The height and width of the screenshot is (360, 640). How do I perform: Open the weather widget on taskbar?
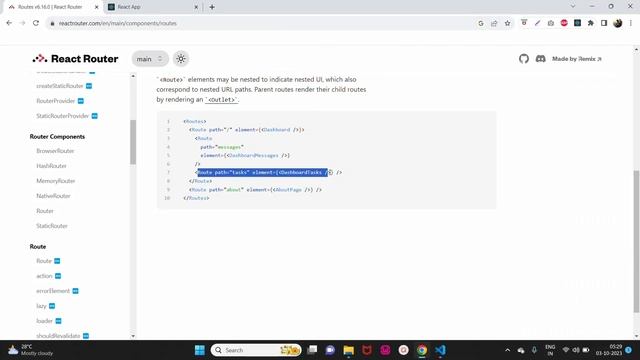coord(31,350)
